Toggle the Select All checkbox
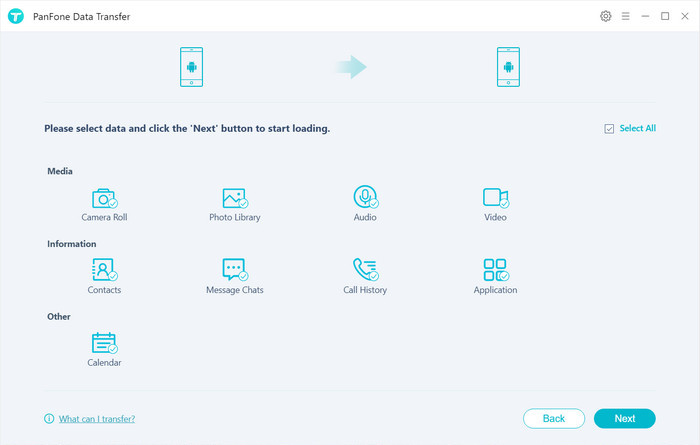The width and height of the screenshot is (700, 445). pos(609,129)
